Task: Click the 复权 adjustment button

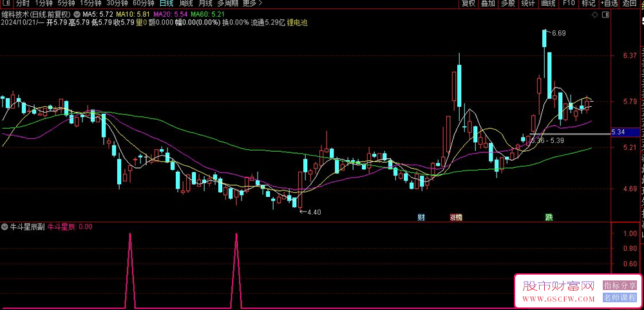Action: [468, 4]
